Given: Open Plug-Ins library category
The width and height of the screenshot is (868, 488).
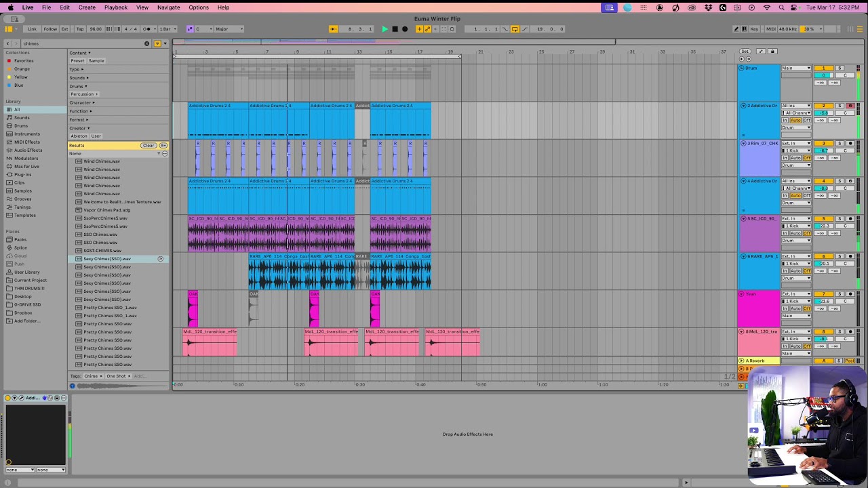Looking at the screenshot, I should (22, 175).
